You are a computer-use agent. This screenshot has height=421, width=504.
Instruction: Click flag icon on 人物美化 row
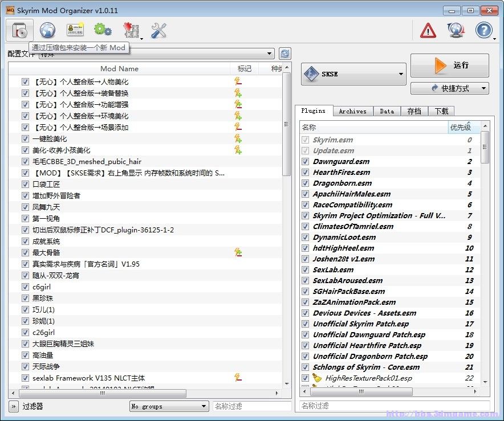point(238,81)
